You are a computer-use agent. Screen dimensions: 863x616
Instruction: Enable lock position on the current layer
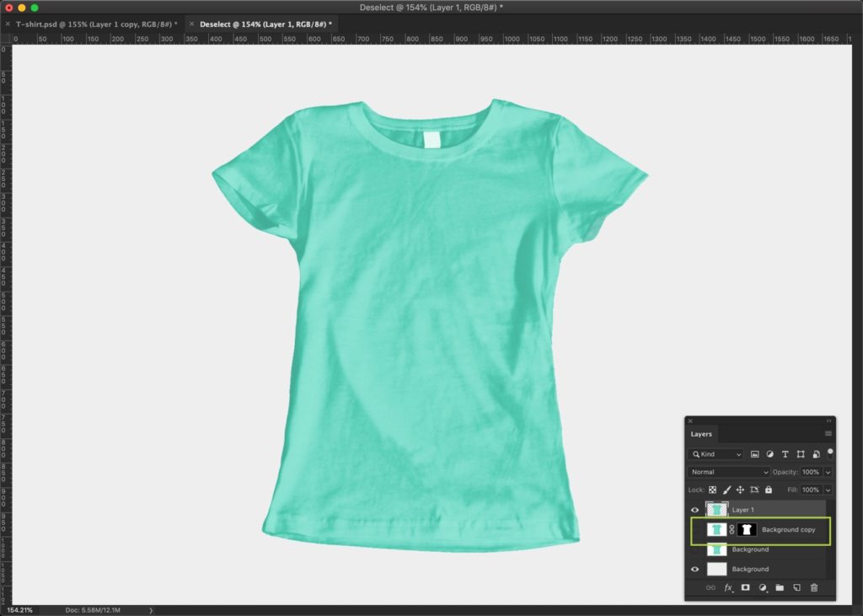pyautogui.click(x=740, y=490)
